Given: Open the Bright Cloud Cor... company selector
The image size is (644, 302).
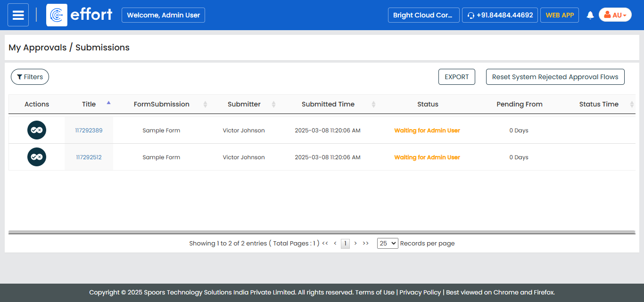Looking at the screenshot, I should 423,15.
